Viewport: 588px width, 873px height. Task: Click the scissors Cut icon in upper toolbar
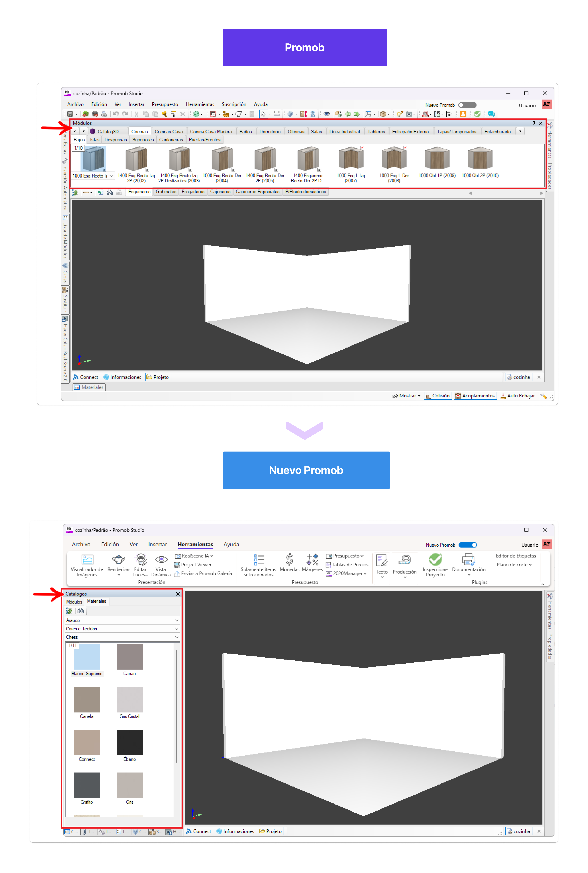tap(137, 114)
